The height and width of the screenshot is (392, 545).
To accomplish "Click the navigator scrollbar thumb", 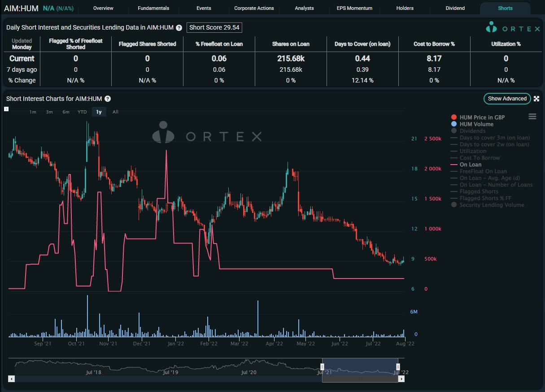I will (x=360, y=379).
